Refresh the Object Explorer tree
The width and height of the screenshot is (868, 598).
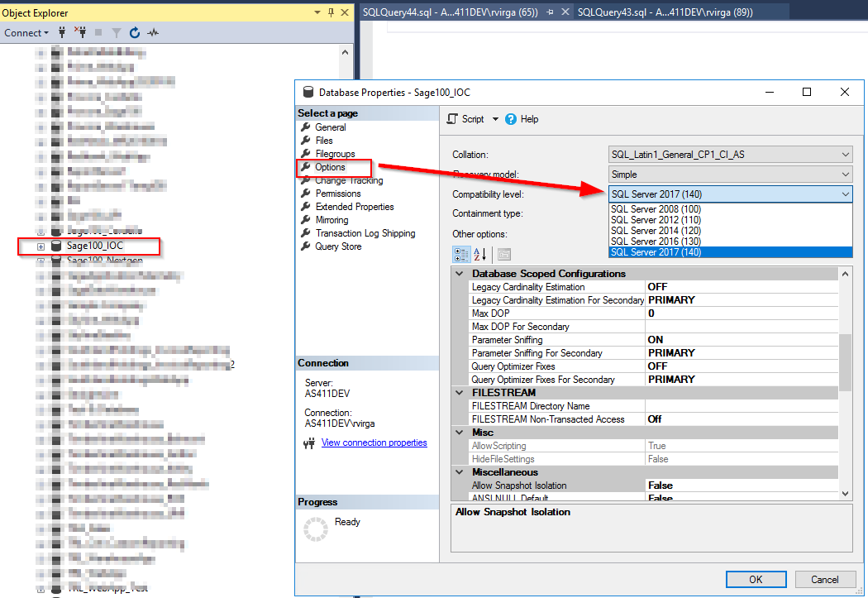pyautogui.click(x=135, y=32)
